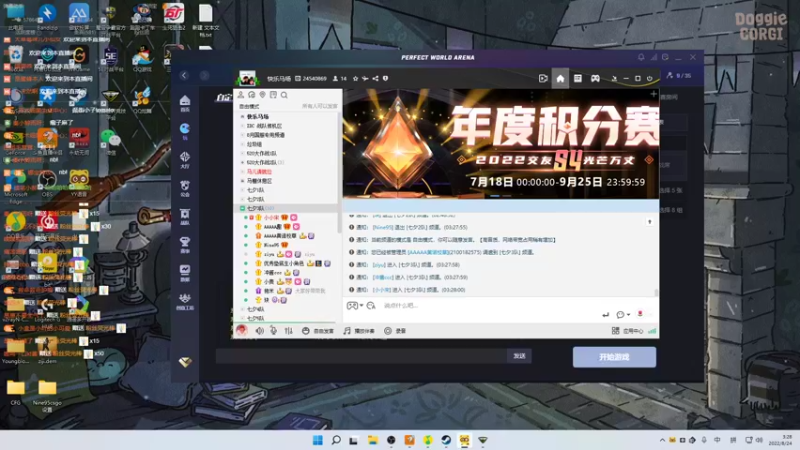Click the star favorite icon next to member count

click(356, 79)
